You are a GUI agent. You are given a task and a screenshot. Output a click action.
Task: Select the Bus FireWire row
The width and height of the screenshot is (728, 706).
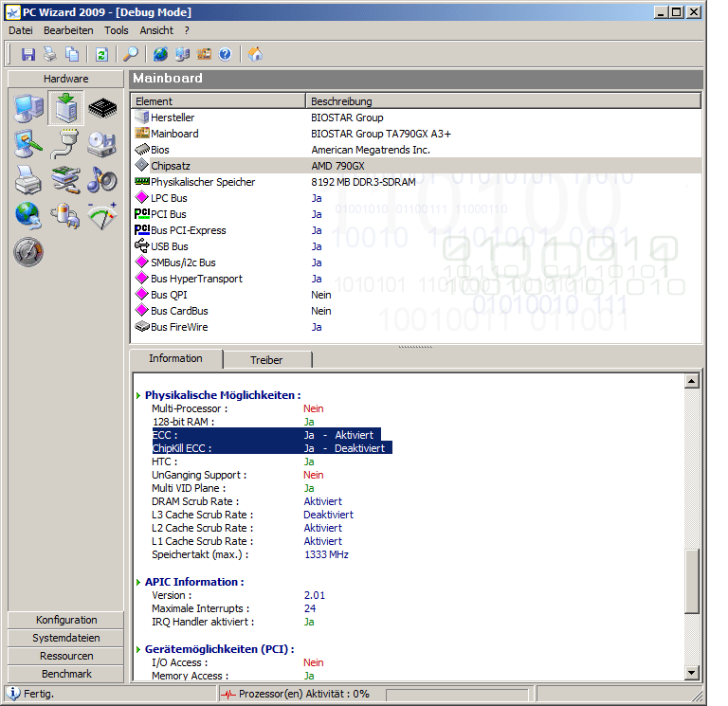pyautogui.click(x=416, y=327)
